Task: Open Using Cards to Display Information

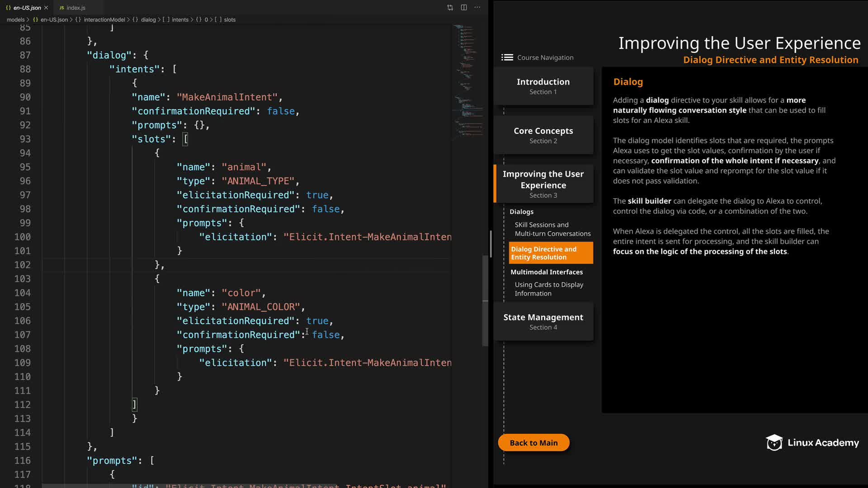Action: (548, 289)
